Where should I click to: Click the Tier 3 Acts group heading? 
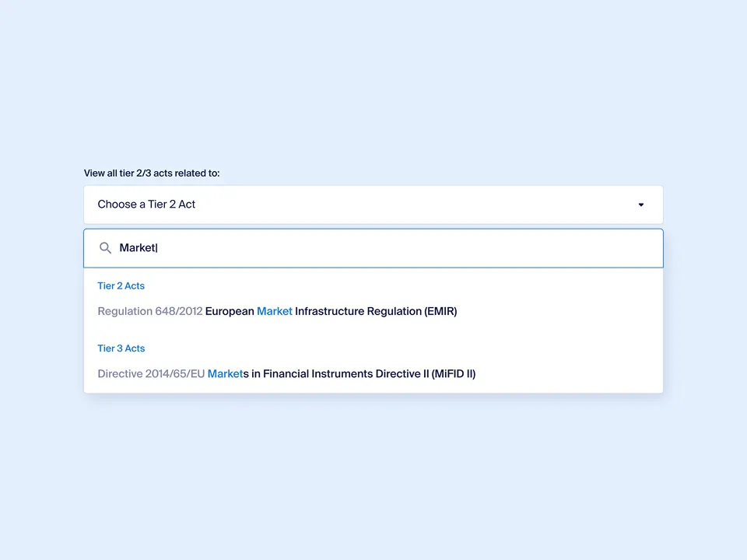click(121, 348)
